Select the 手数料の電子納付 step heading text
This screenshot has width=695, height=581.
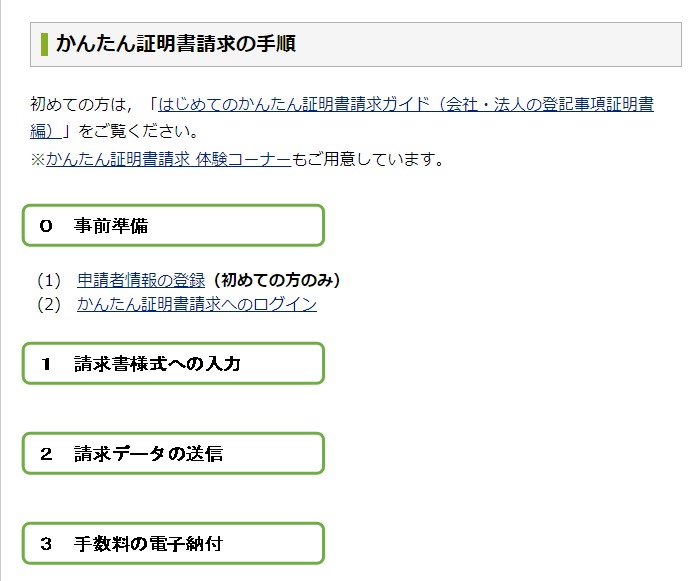(x=148, y=544)
